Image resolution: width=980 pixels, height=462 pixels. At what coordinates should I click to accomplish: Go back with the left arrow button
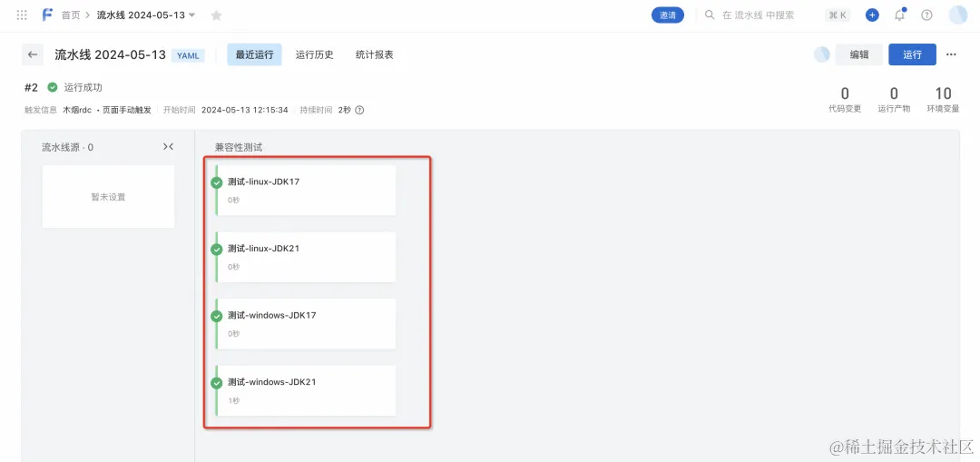[33, 54]
